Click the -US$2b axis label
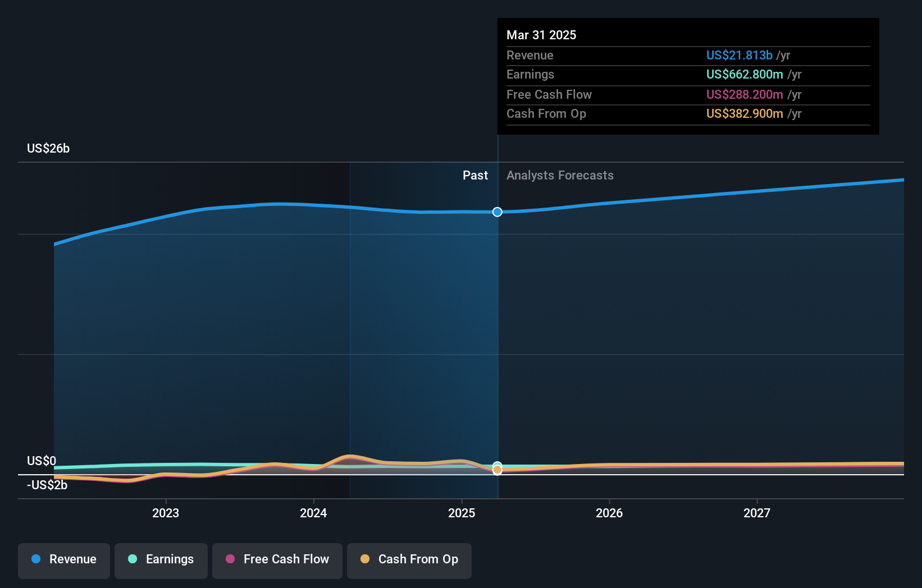The width and height of the screenshot is (922, 588). point(47,485)
